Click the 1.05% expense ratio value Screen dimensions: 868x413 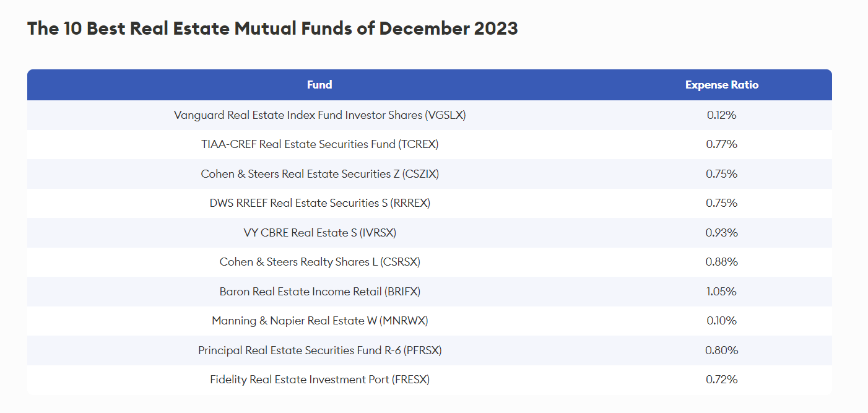click(x=722, y=292)
